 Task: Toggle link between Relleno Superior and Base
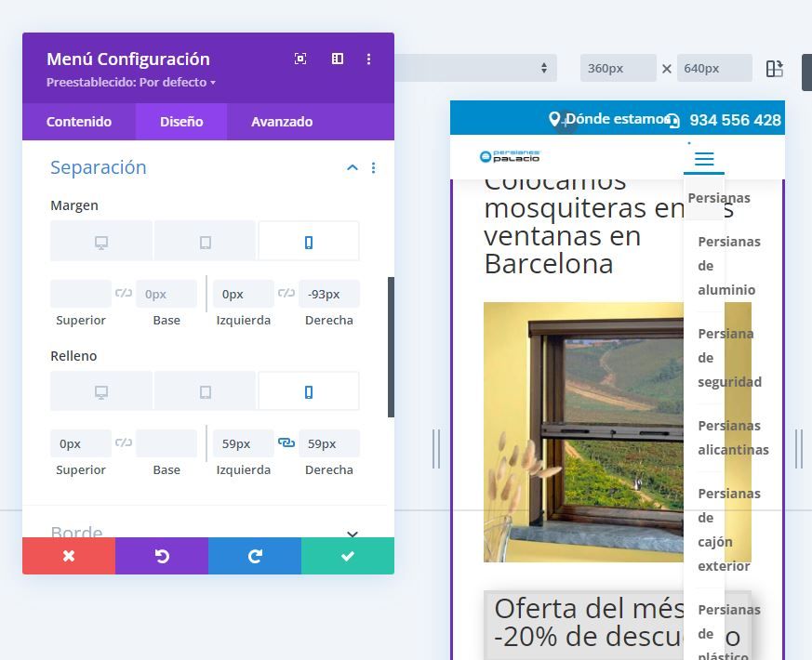point(124,442)
